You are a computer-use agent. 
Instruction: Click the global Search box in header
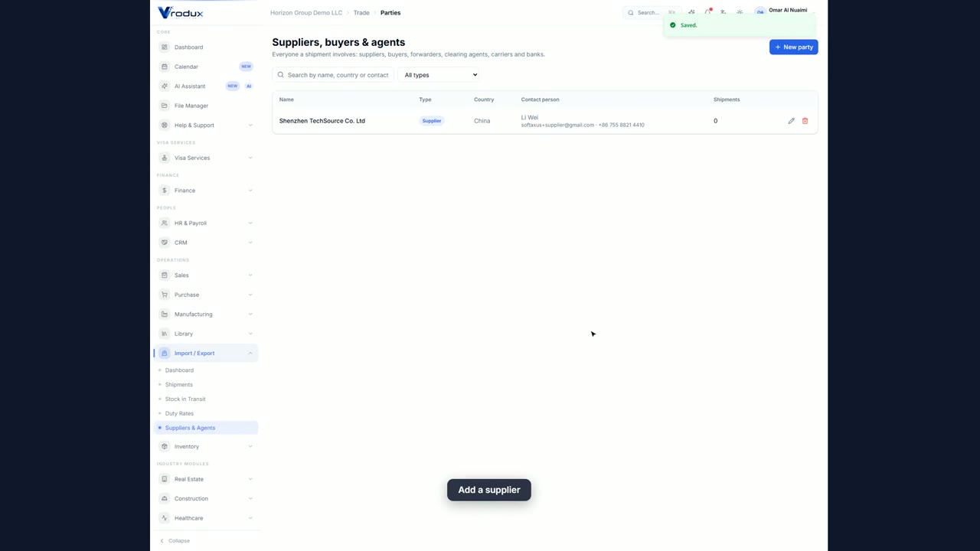click(651, 12)
